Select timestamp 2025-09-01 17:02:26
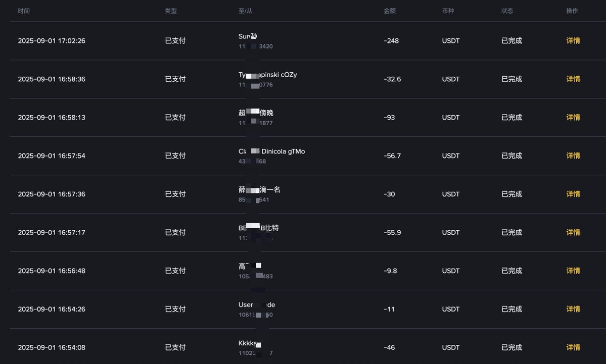The width and height of the screenshot is (606, 364). 52,40
